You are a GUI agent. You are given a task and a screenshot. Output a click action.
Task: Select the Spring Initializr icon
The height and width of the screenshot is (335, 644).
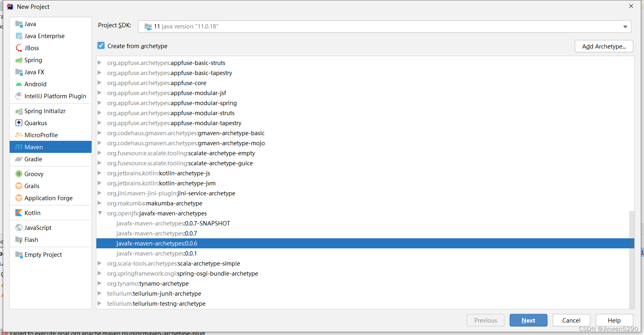(x=19, y=111)
